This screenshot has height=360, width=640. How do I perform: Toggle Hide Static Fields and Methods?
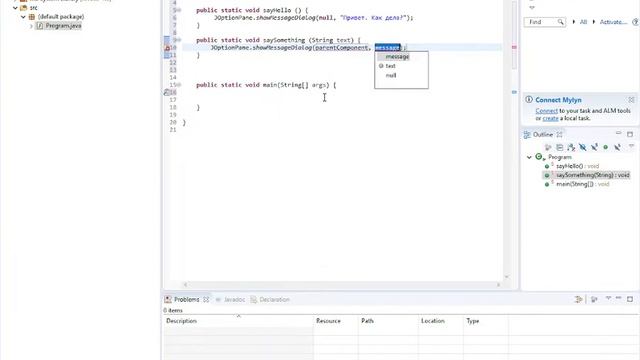click(x=594, y=147)
